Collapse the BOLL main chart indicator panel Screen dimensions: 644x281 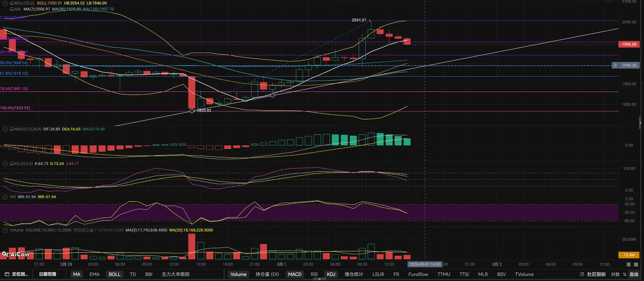tap(5, 3)
